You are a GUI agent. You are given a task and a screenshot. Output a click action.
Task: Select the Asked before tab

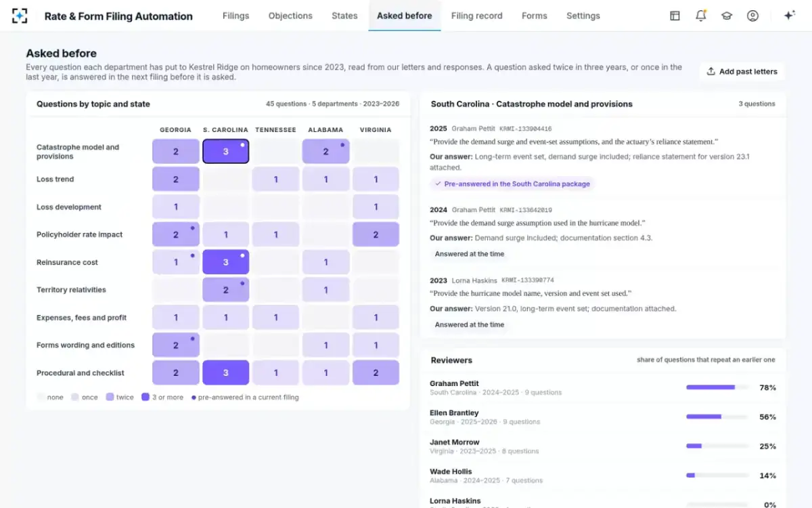[405, 16]
